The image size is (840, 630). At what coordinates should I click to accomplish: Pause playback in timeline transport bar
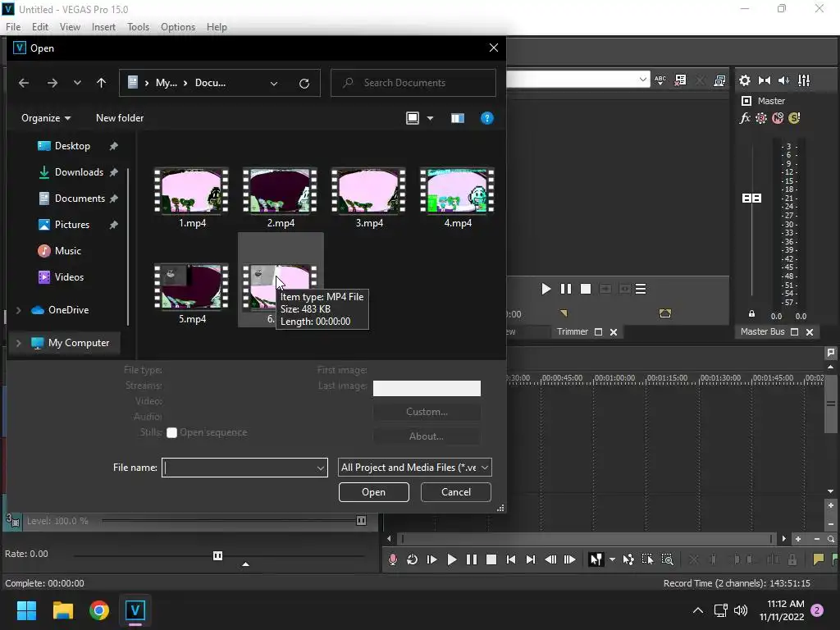tap(472, 559)
